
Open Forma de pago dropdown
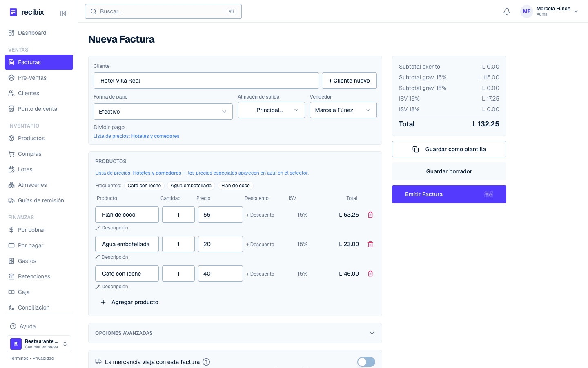(x=163, y=112)
